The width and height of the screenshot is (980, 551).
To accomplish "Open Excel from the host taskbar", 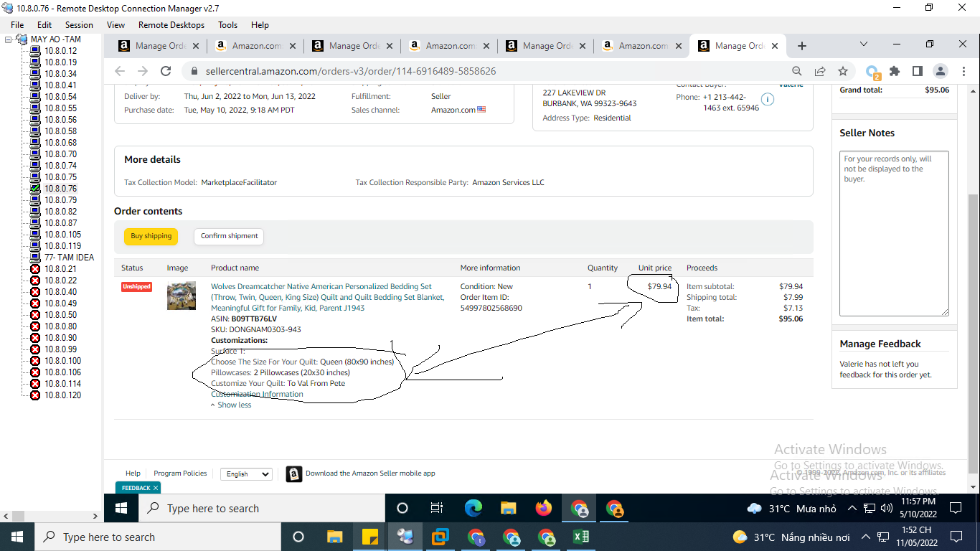I will tap(581, 537).
